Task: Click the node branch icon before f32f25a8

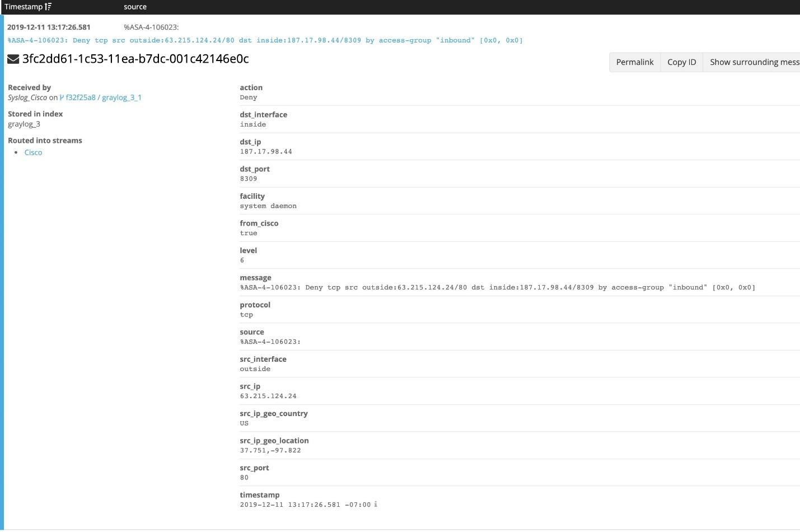Action: (x=62, y=97)
